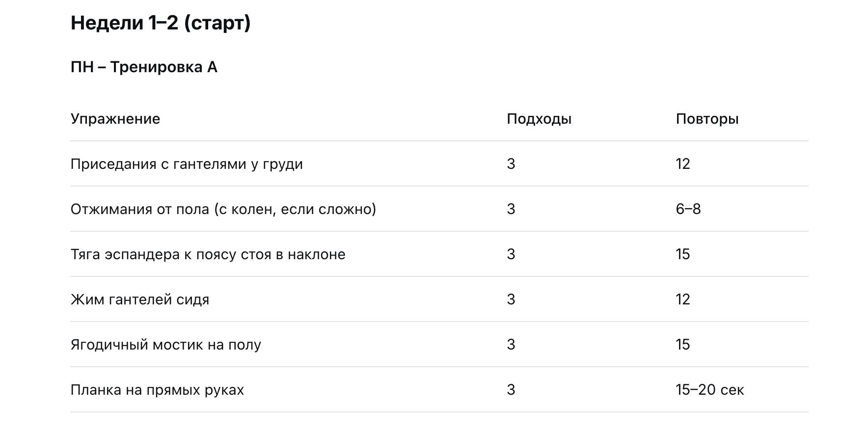Select the "Подходы" column header
Image resolution: width=868 pixels, height=434 pixels.
[539, 119]
